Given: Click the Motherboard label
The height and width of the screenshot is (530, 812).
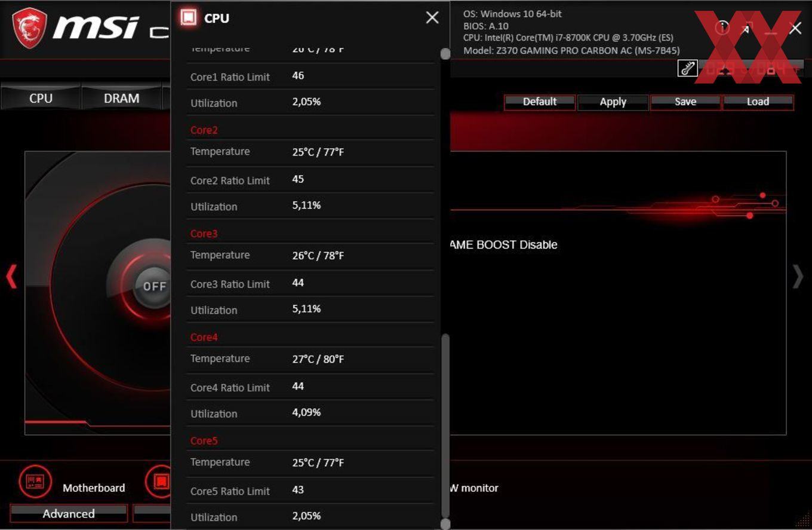Looking at the screenshot, I should click(x=94, y=488).
